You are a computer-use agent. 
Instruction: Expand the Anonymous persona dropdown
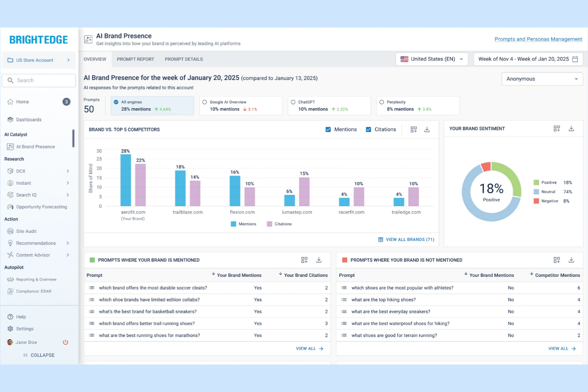click(x=542, y=79)
